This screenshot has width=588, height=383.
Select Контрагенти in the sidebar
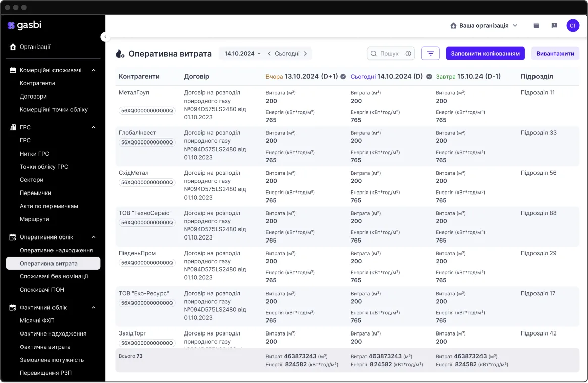pyautogui.click(x=37, y=83)
